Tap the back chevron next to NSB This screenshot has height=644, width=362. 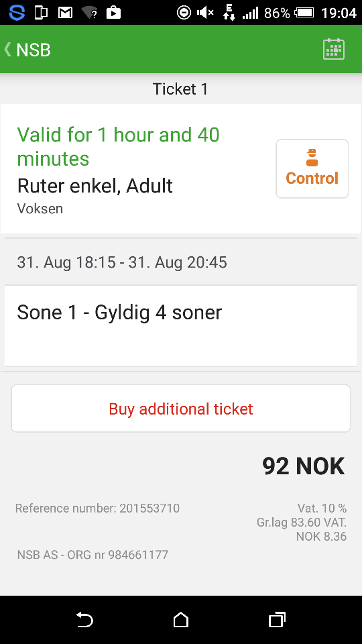(7, 49)
